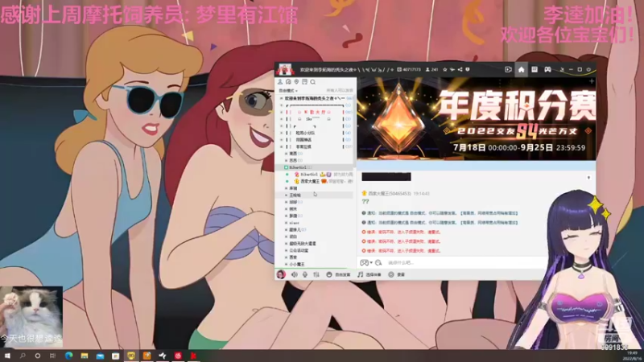The width and height of the screenshot is (644, 362).
Task: Go to the home tab icon
Action: (x=521, y=70)
